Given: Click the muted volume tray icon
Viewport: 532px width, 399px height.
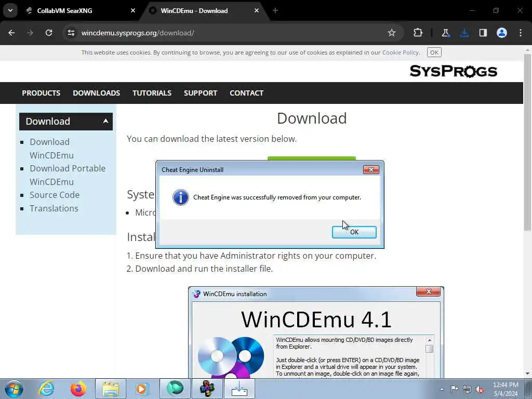Looking at the screenshot, I should [x=480, y=390].
